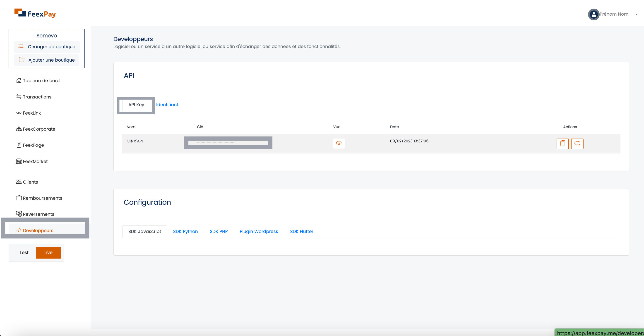
Task: Click the FeexLink chain icon
Action: pyautogui.click(x=19, y=113)
